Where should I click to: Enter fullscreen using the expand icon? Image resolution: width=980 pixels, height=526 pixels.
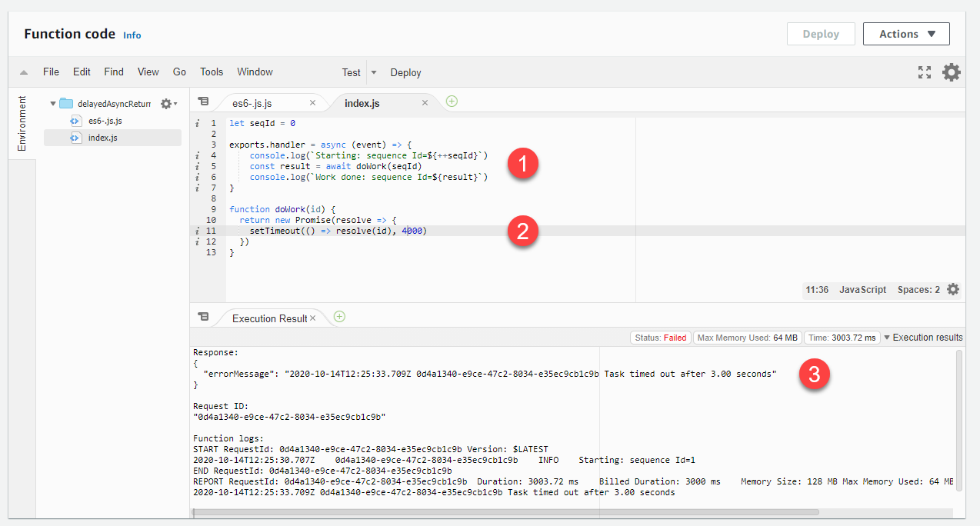pos(924,72)
